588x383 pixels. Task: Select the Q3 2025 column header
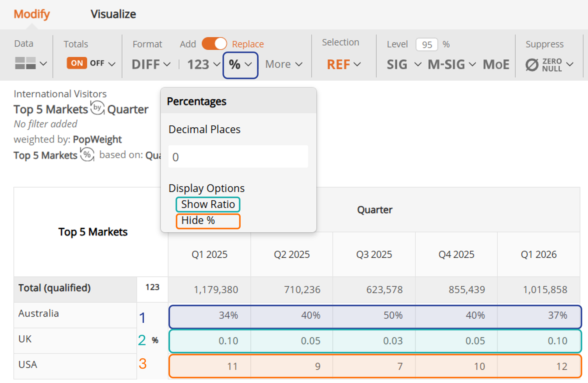374,255
